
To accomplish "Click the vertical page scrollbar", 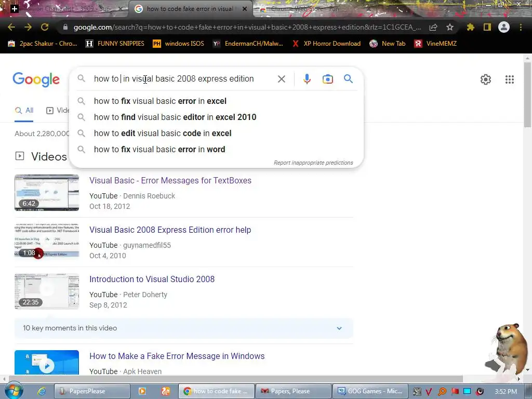I will [x=527, y=95].
